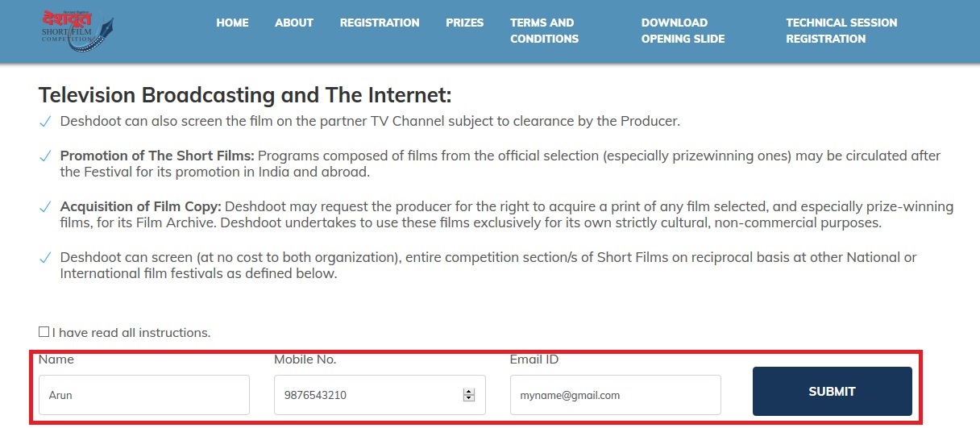This screenshot has height=428, width=980.
Task: Click checkmark beside partner TV Channel line
Action: tap(45, 122)
